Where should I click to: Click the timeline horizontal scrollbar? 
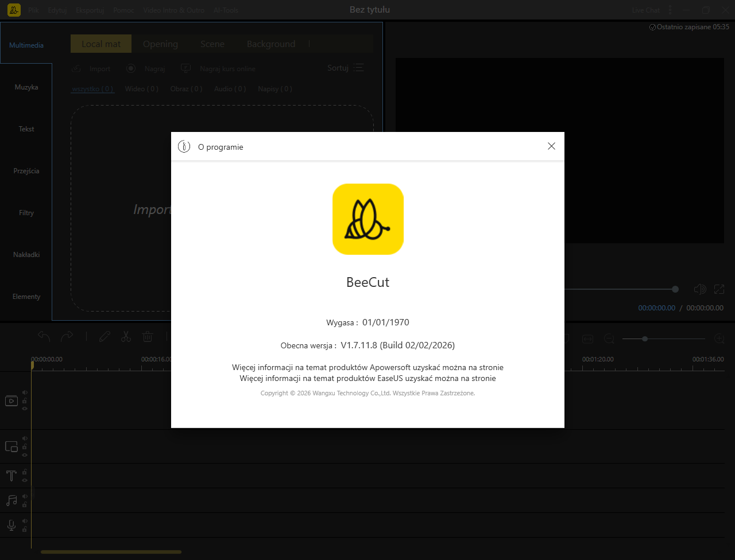click(x=111, y=552)
